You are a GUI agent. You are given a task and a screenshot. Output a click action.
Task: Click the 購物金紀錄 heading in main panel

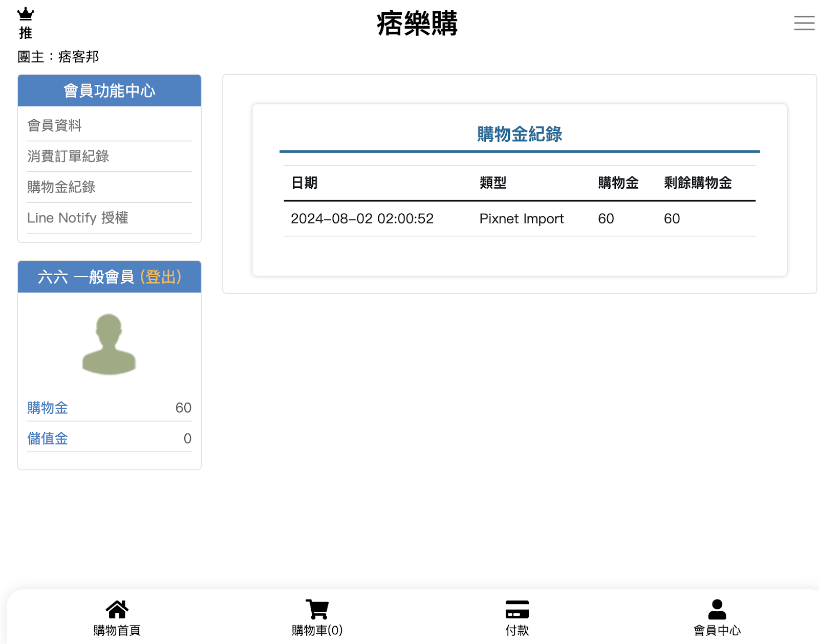click(x=520, y=134)
